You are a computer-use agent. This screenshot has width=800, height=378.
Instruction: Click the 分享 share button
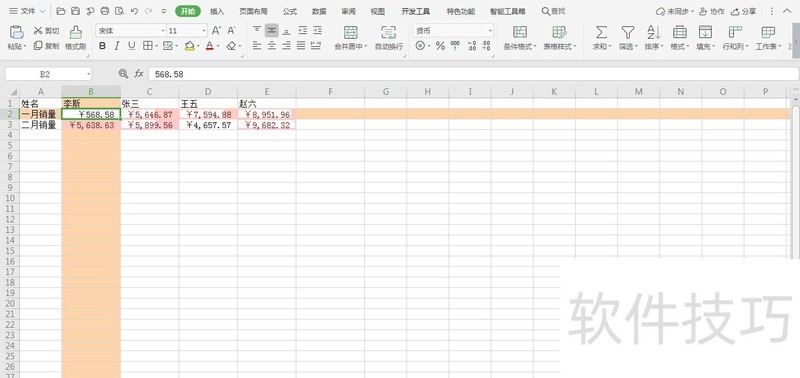[x=743, y=11]
